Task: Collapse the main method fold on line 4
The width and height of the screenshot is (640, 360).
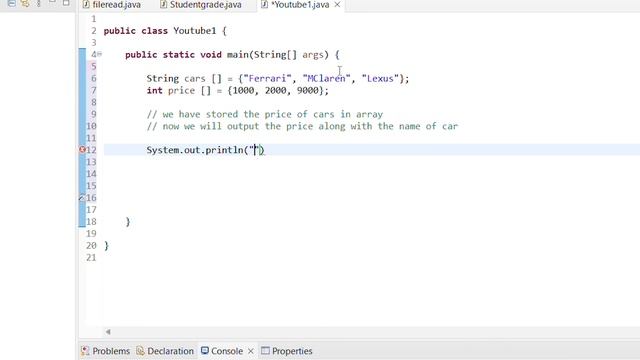Action: (x=100, y=54)
